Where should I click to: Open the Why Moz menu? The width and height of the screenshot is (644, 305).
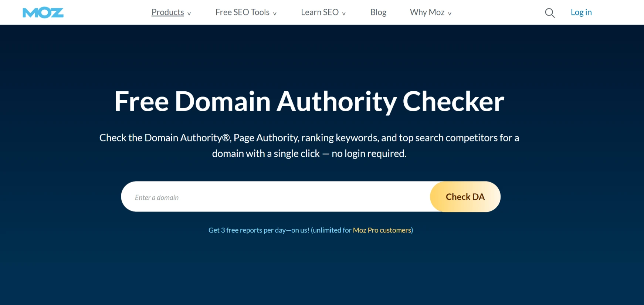427,12
